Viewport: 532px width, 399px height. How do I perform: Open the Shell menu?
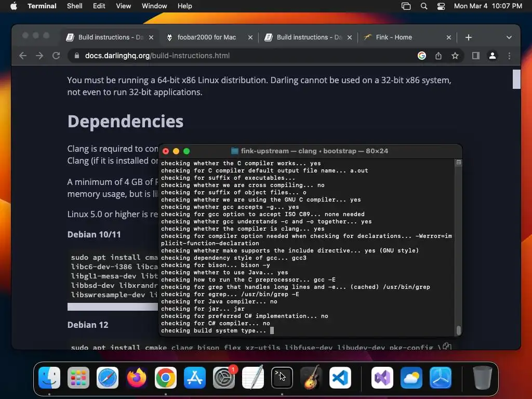click(74, 6)
